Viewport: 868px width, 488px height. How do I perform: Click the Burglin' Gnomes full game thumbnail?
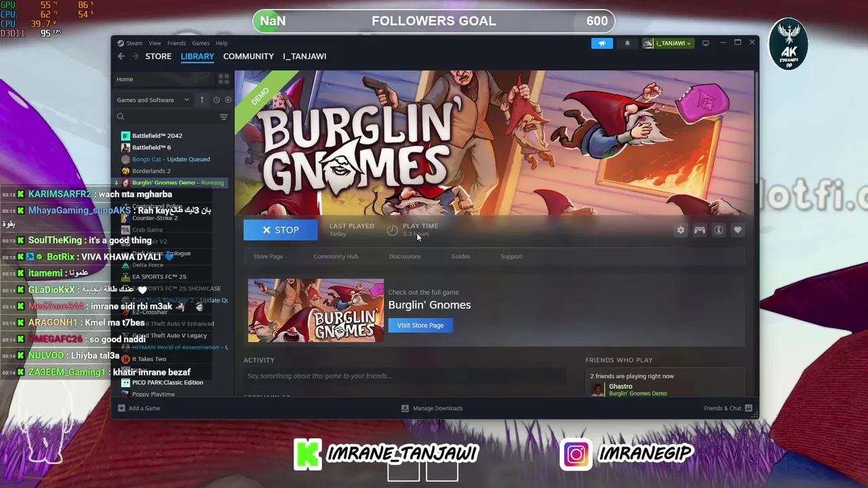click(315, 310)
